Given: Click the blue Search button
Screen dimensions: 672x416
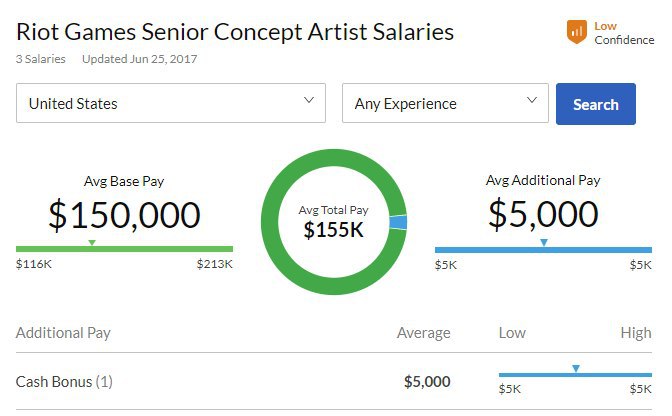Looking at the screenshot, I should (596, 104).
